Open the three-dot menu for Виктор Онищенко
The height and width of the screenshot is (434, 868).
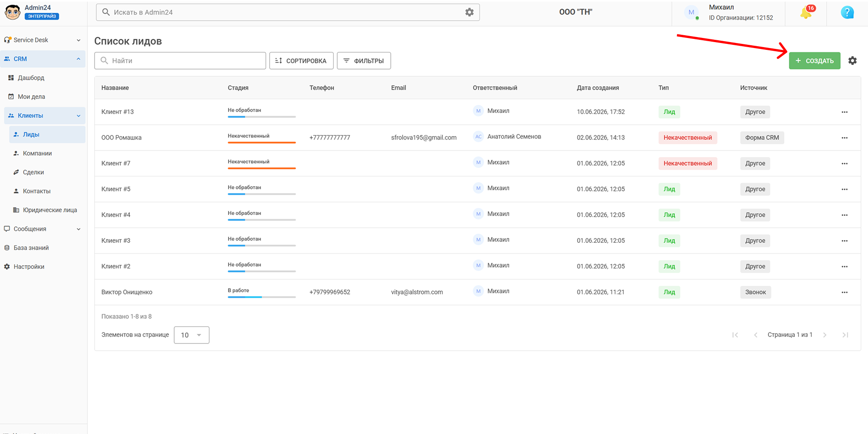point(844,292)
